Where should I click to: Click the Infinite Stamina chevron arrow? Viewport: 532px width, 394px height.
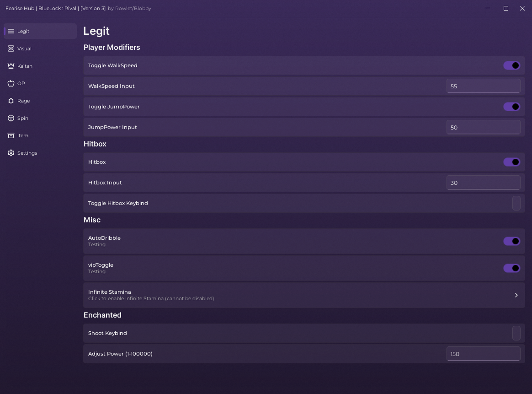[x=516, y=295]
